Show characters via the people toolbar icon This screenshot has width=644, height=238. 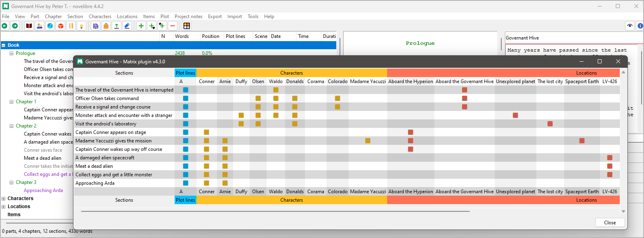(x=40, y=26)
